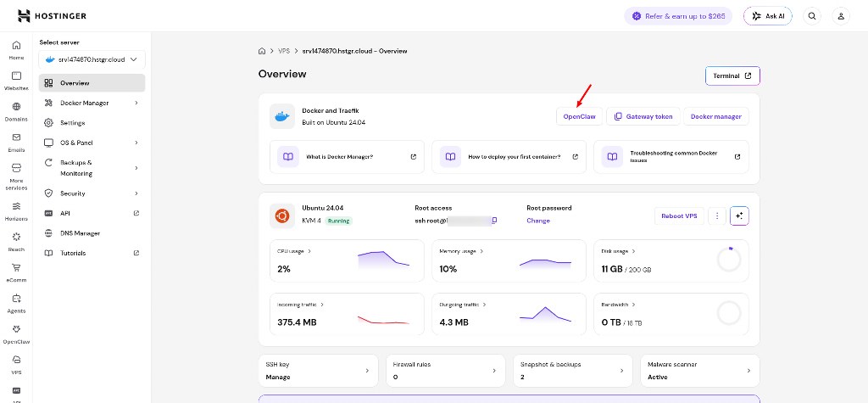Screen dimensions: 868x403
Task: Open Domains in the left rail
Action: coord(17,111)
